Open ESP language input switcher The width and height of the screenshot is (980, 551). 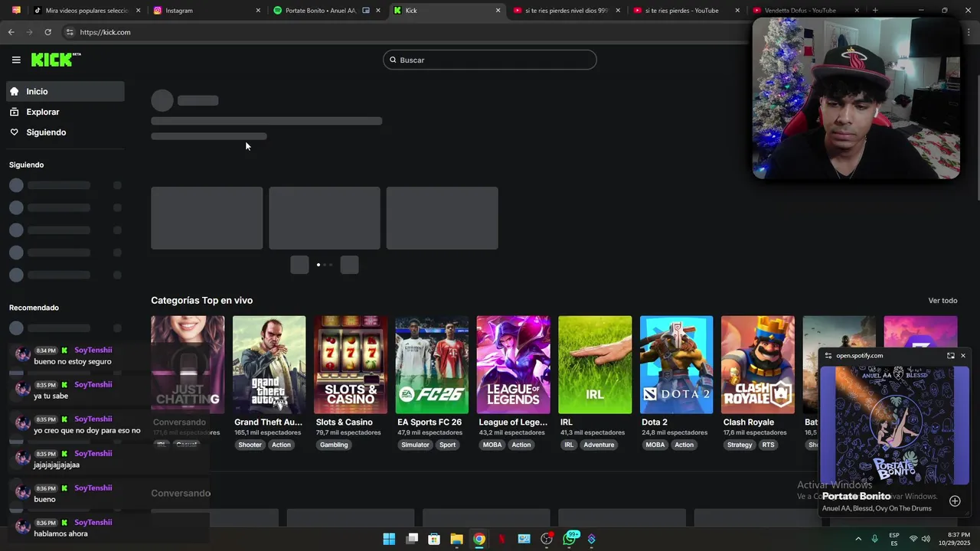point(894,540)
